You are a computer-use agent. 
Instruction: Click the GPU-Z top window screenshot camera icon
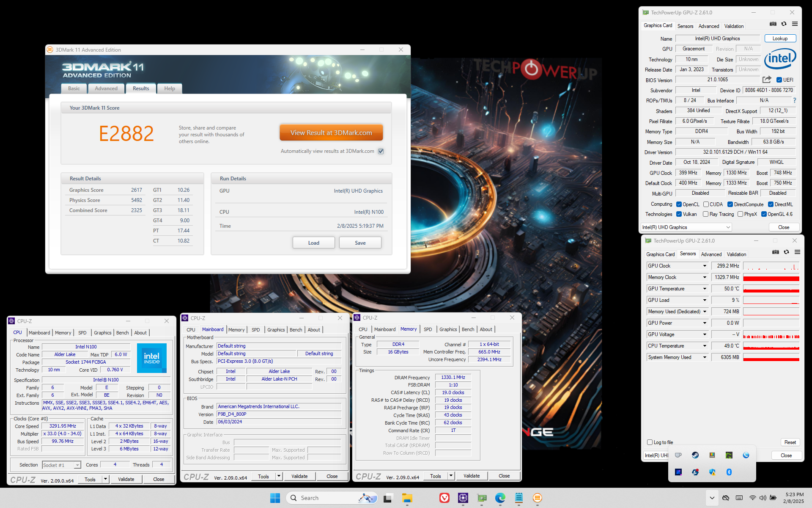[x=773, y=24]
